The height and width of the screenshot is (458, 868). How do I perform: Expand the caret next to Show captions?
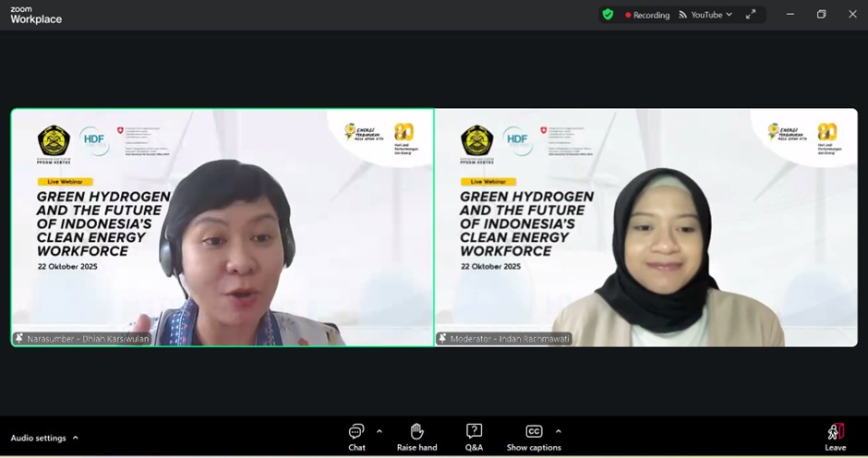[558, 431]
